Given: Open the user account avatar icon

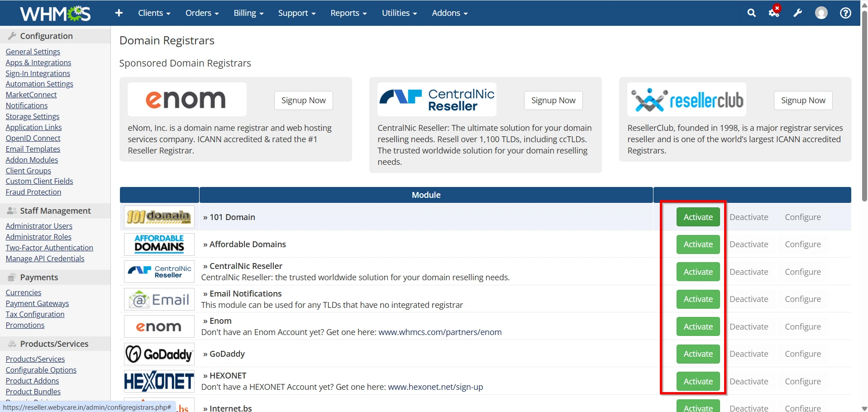Looking at the screenshot, I should click(x=821, y=13).
